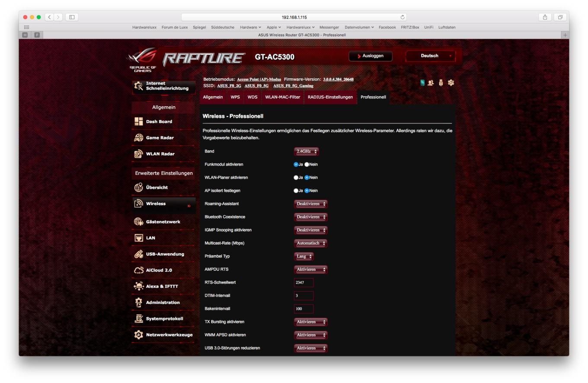Open the Bluetooth Coexistence dropdown

[311, 217]
